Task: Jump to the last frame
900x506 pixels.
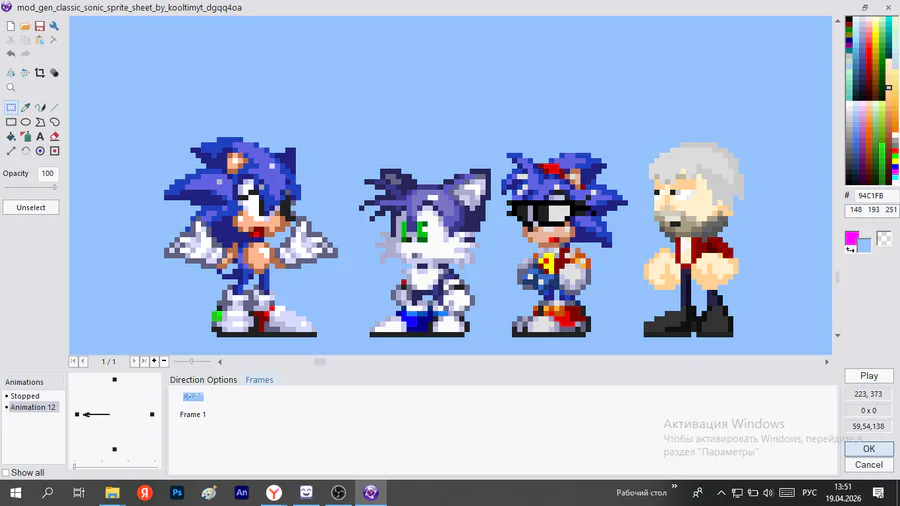Action: point(144,361)
